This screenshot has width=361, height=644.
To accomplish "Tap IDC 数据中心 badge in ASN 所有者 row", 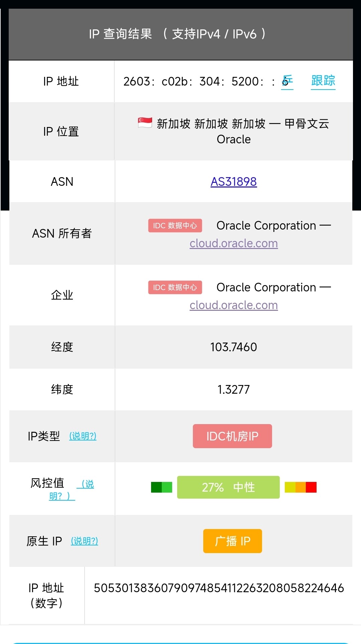I will click(175, 226).
